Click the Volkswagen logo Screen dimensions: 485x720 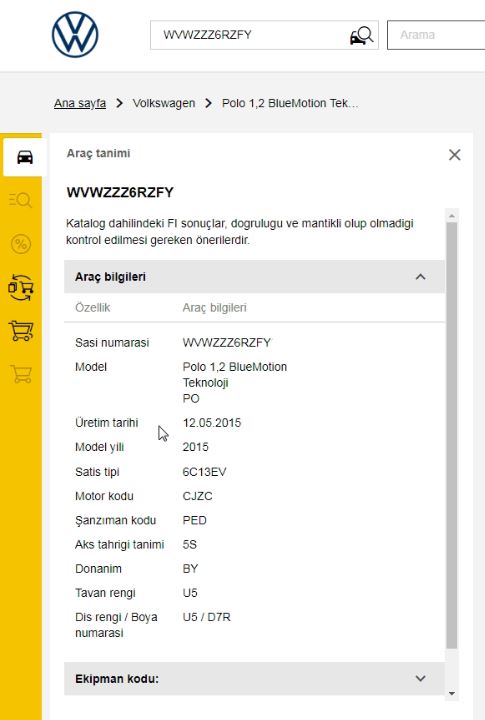75,34
